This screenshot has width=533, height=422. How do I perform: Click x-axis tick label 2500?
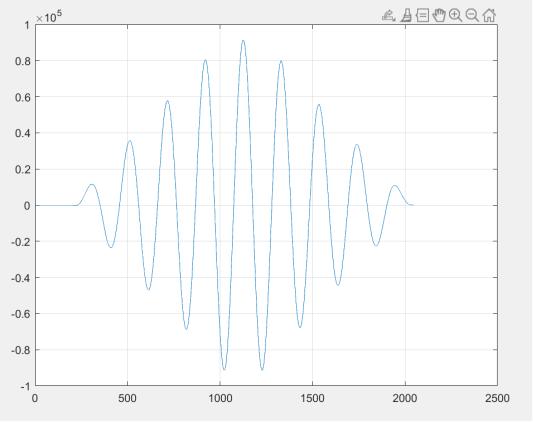(x=497, y=398)
